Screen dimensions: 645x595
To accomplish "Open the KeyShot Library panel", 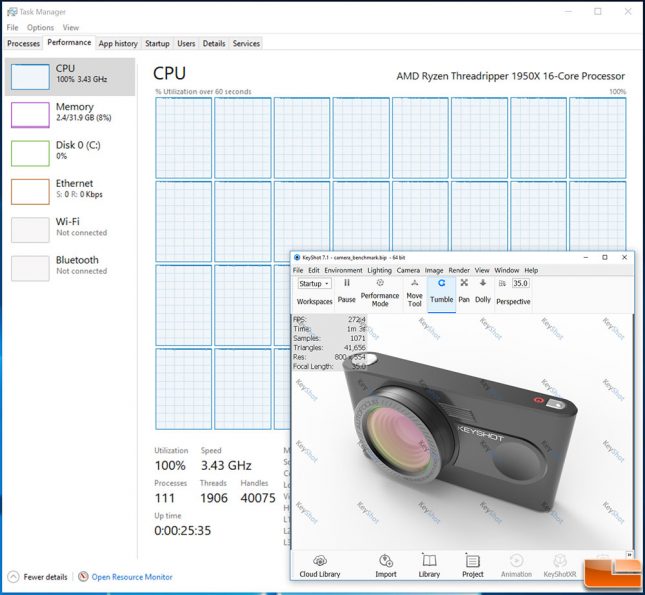I will tap(429, 566).
